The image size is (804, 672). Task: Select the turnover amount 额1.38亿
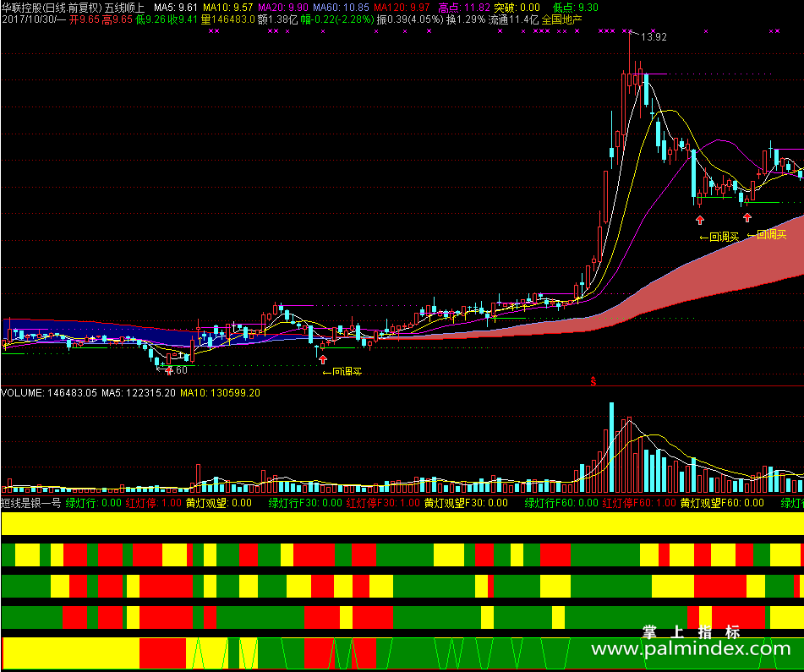tap(277, 19)
